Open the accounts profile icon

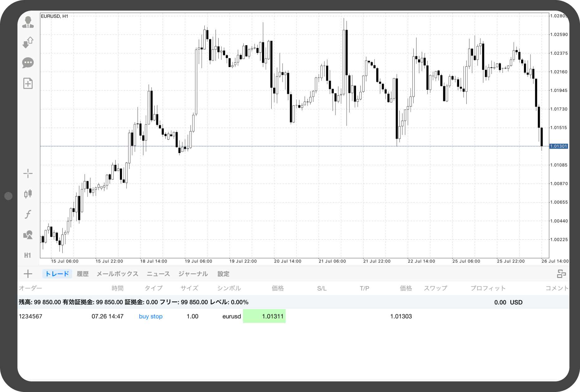(x=28, y=22)
